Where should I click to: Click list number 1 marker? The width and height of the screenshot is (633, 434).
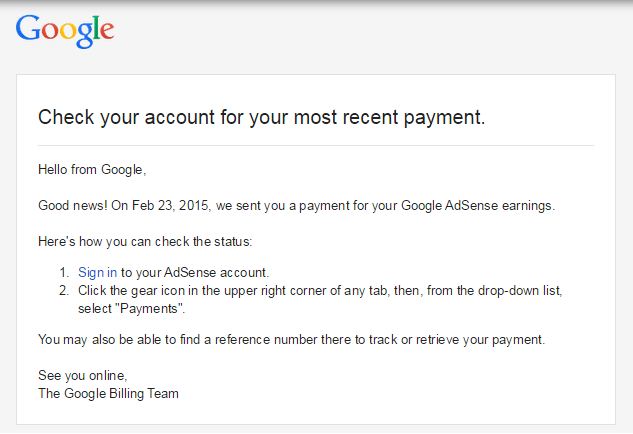[x=64, y=273]
